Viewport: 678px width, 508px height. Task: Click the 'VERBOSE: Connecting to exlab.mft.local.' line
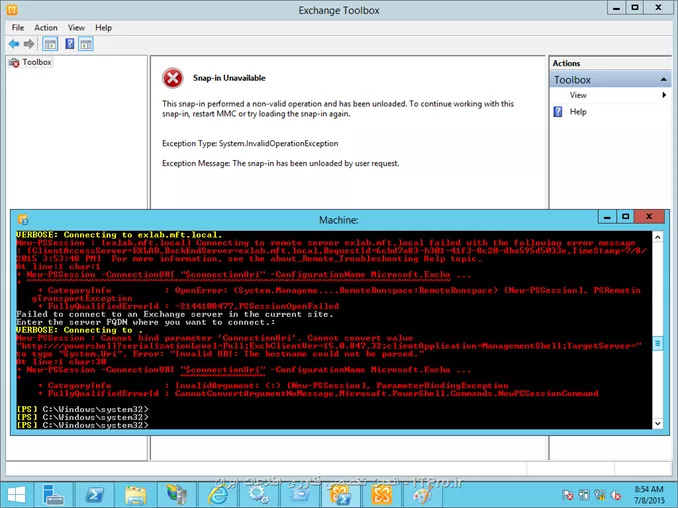119,235
